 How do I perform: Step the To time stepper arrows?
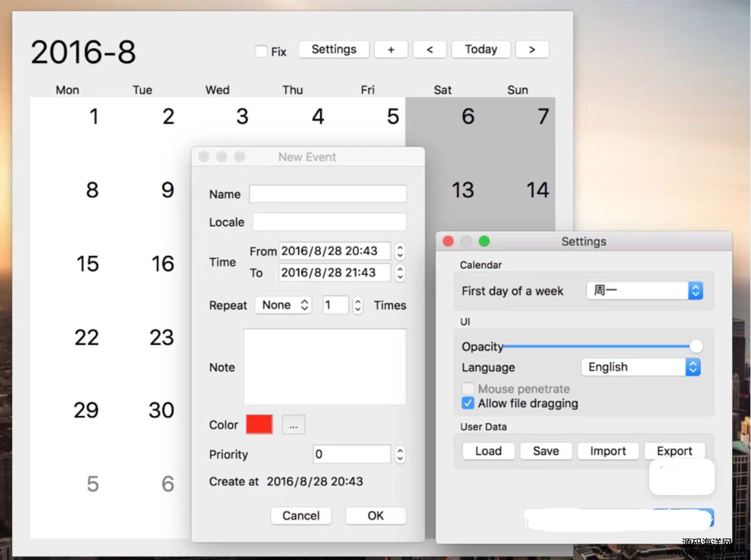coord(400,273)
